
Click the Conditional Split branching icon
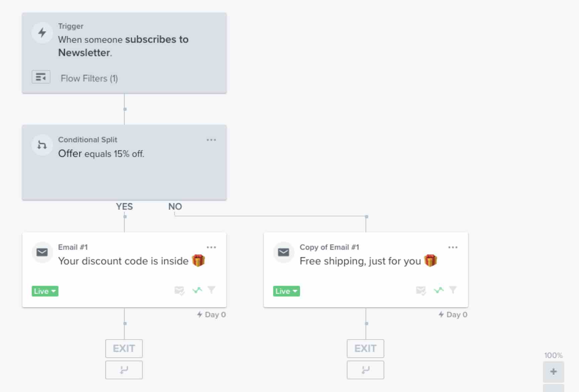(x=42, y=145)
